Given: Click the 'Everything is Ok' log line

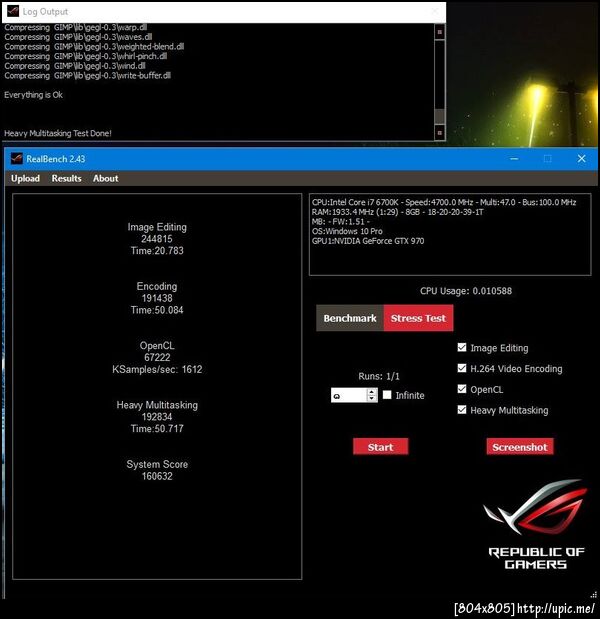Looking at the screenshot, I should click(34, 95).
